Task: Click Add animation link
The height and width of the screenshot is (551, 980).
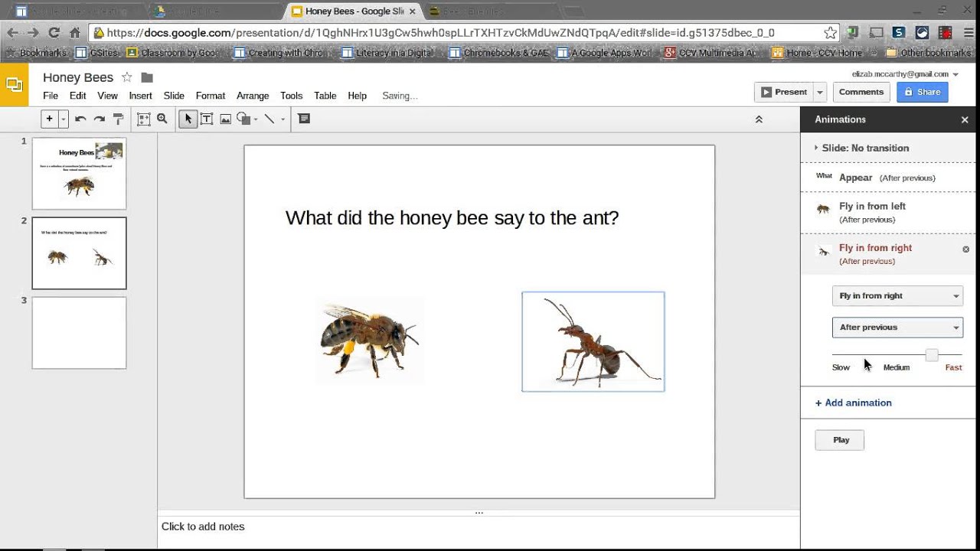Action: [x=854, y=403]
